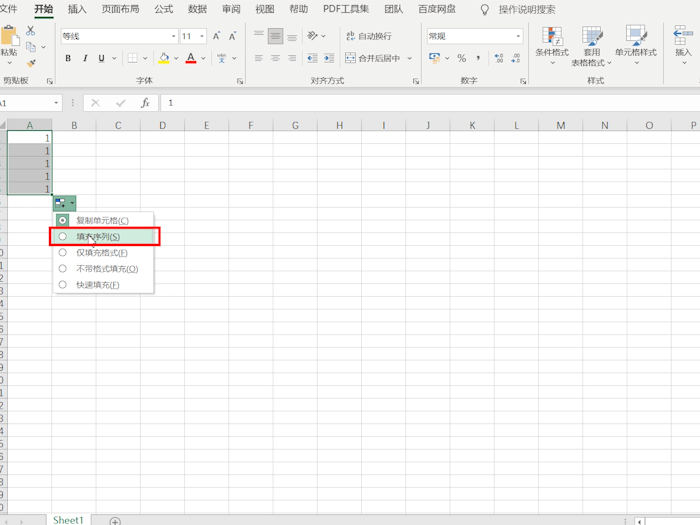Image resolution: width=700 pixels, height=525 pixels.
Task: Open the number format dropdown
Action: point(518,36)
